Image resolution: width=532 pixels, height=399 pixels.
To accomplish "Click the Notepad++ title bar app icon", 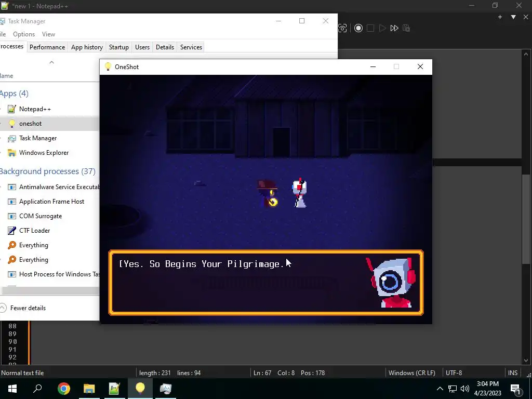I will (x=4, y=6).
